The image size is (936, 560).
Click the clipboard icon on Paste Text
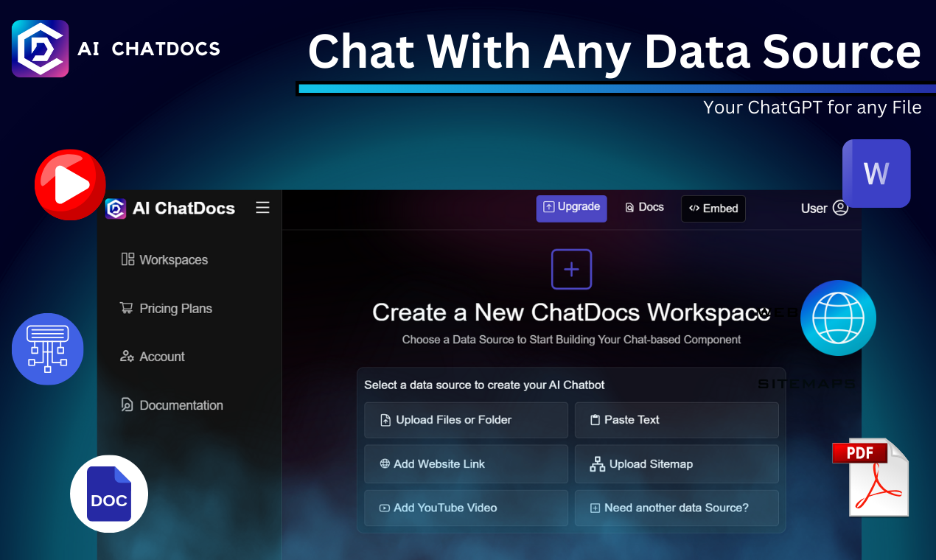595,420
